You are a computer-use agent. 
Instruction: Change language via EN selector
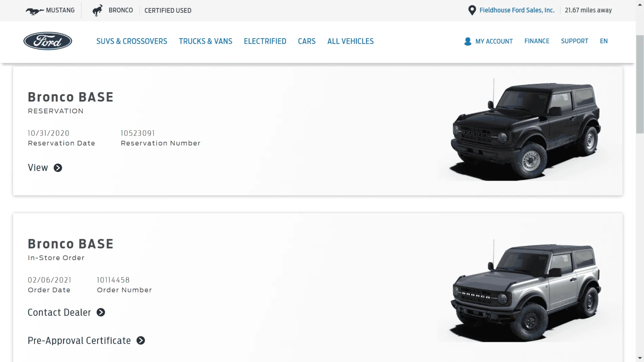tap(604, 41)
